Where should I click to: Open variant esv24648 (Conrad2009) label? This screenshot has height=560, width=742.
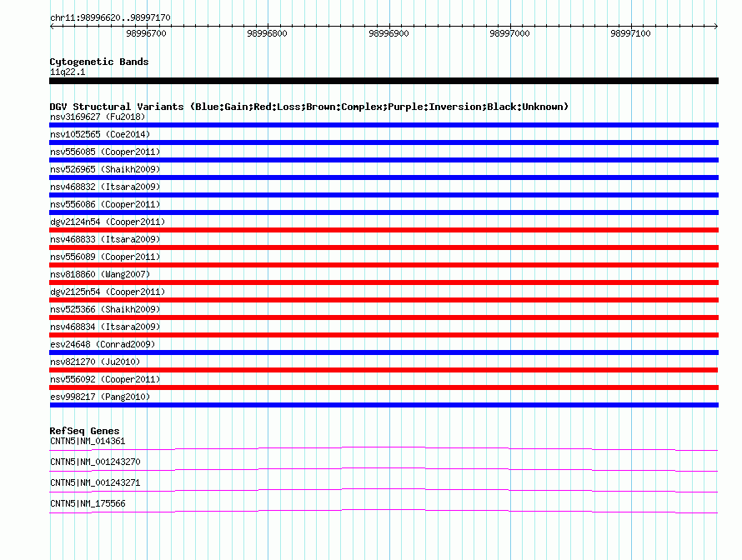pyautogui.click(x=103, y=344)
